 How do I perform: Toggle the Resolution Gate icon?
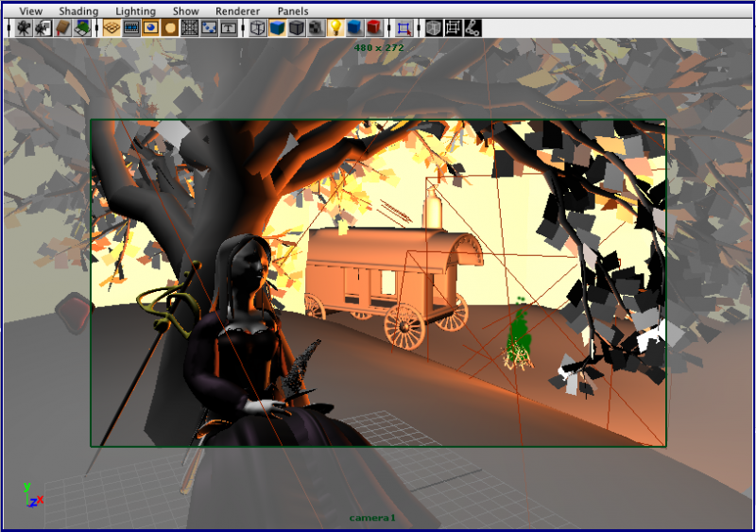(150, 28)
